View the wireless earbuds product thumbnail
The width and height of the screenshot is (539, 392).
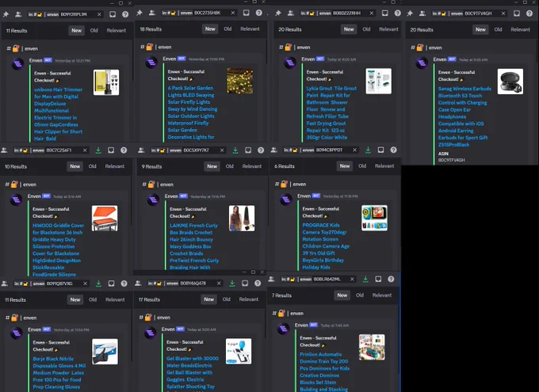pyautogui.click(x=510, y=82)
